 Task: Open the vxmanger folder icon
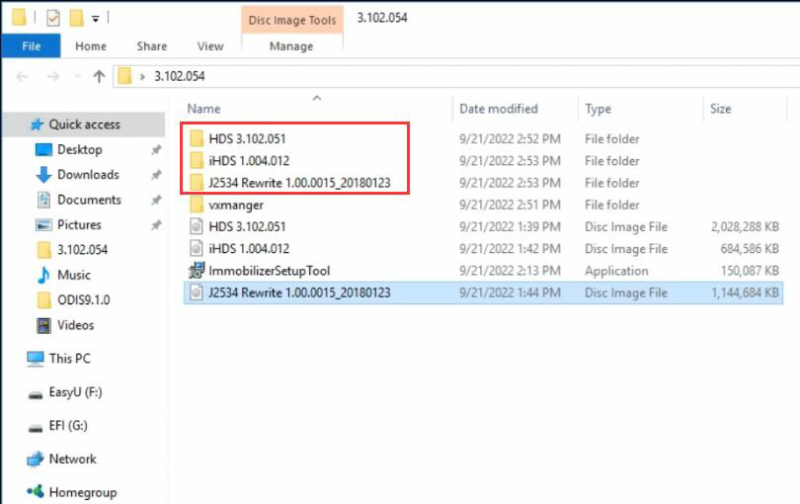196,205
